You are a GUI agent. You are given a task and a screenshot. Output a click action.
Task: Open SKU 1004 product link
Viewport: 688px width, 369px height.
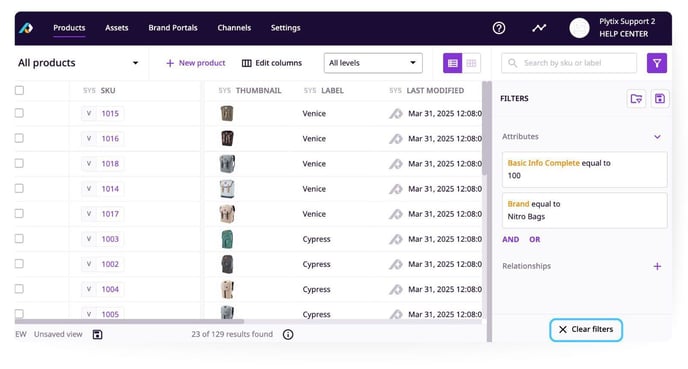[x=110, y=290]
